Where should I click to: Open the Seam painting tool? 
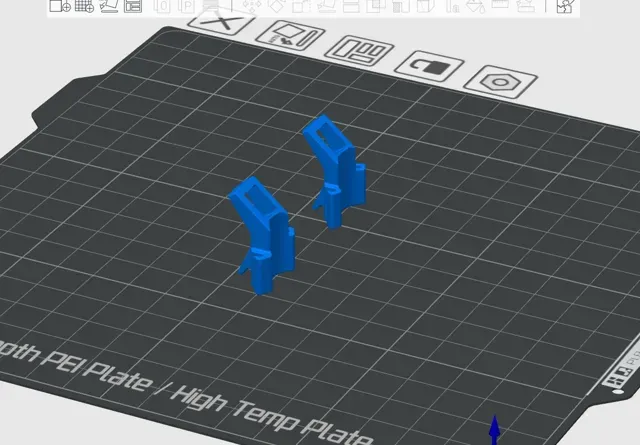tap(425, 6)
